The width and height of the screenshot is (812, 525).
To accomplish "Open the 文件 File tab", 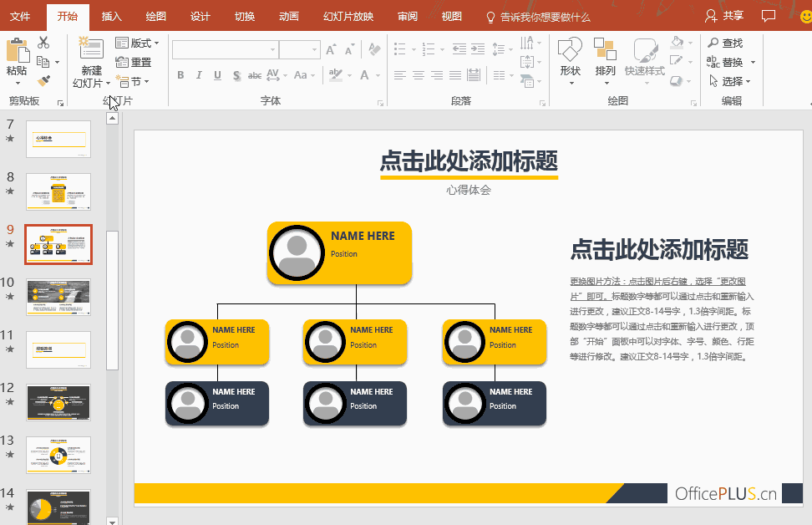I will [x=20, y=17].
